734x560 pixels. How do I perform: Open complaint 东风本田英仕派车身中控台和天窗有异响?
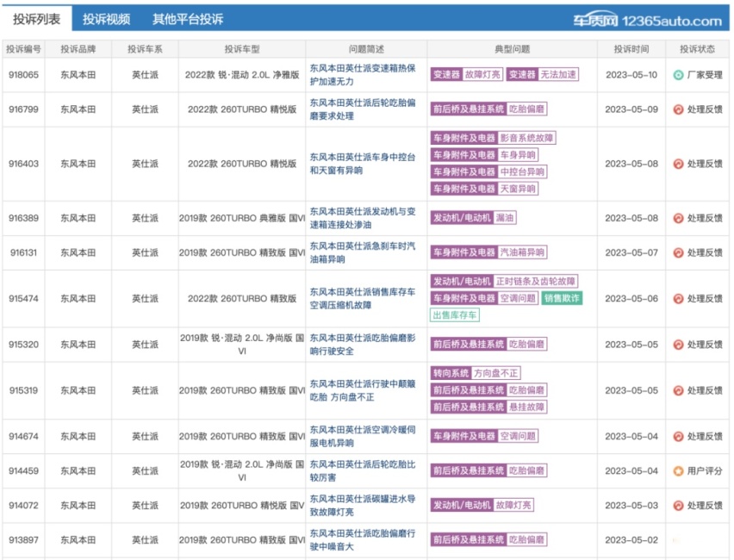point(363,164)
